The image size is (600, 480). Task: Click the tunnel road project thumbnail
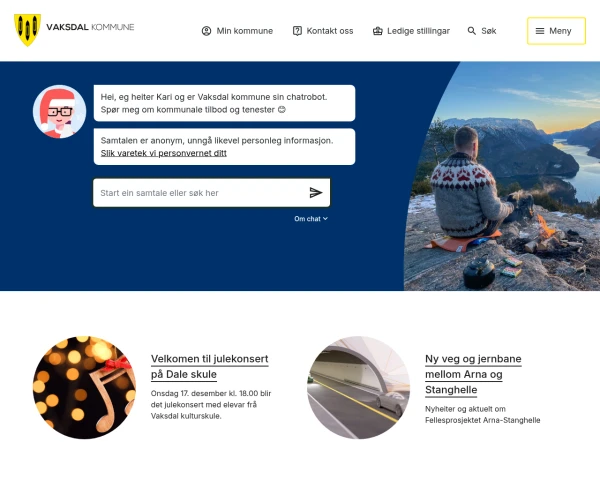click(359, 387)
